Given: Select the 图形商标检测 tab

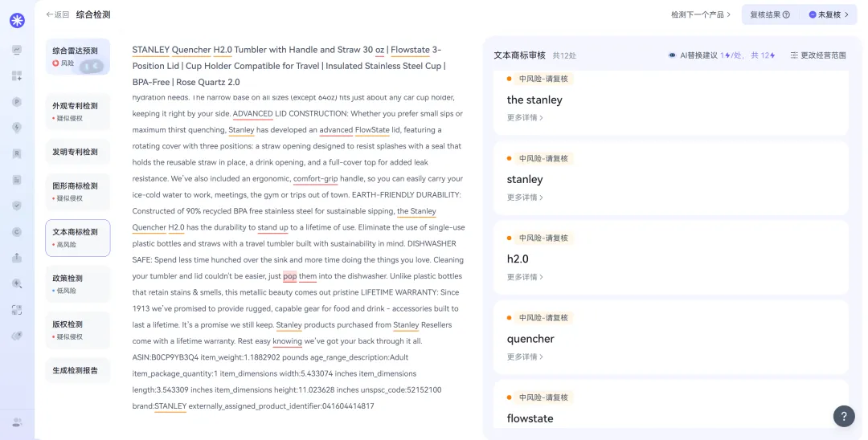Looking at the screenshot, I should (77, 191).
